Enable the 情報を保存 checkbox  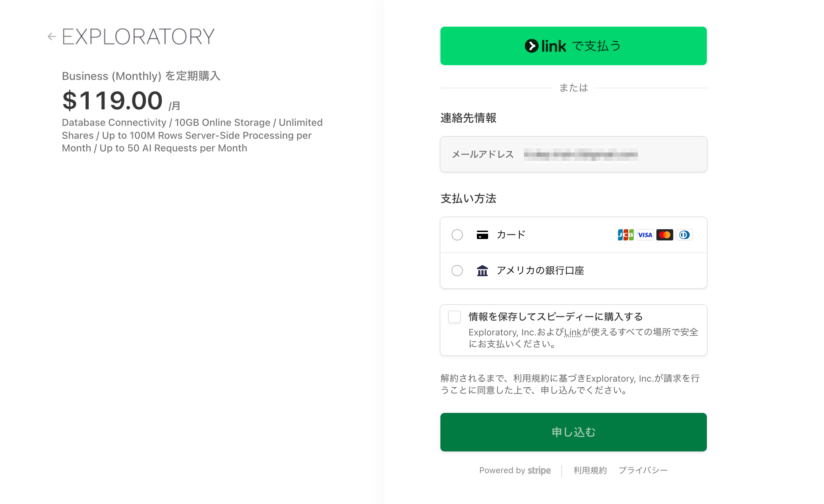tap(454, 317)
